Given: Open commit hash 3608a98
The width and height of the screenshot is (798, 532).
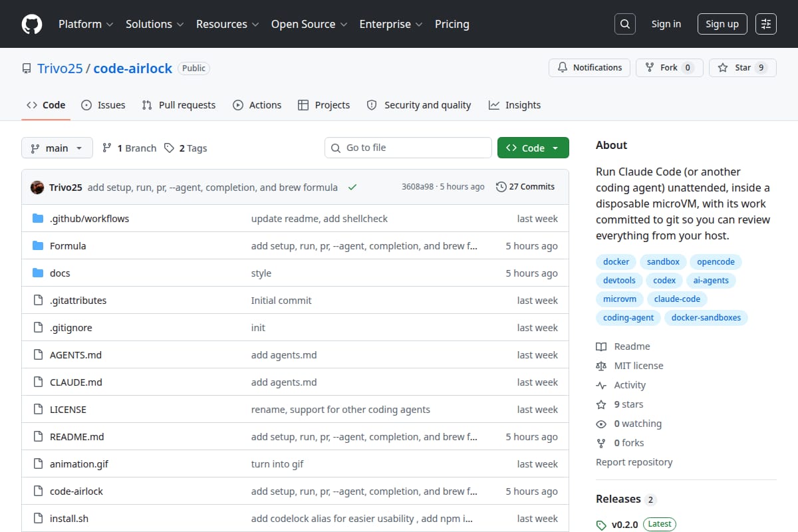Looking at the screenshot, I should click(418, 187).
